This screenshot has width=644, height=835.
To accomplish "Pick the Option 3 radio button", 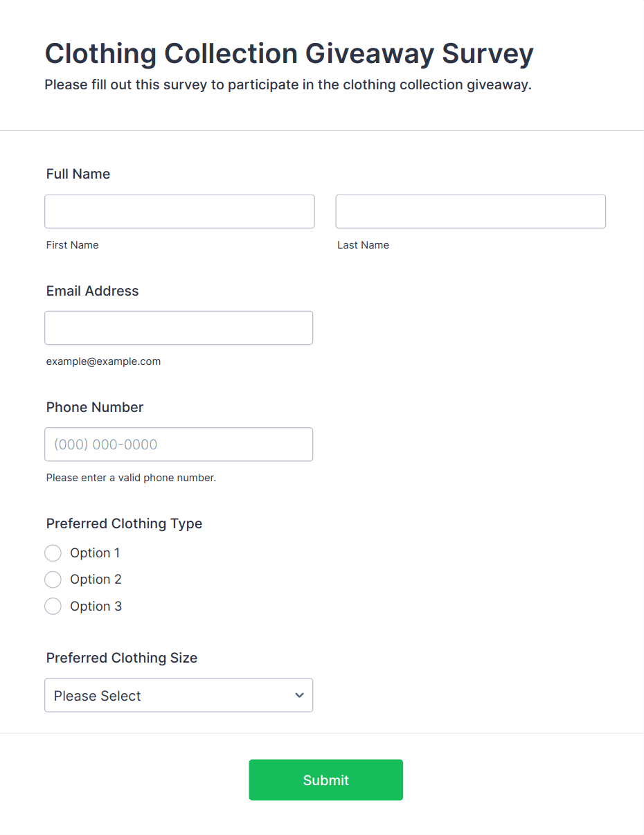I will coord(53,607).
